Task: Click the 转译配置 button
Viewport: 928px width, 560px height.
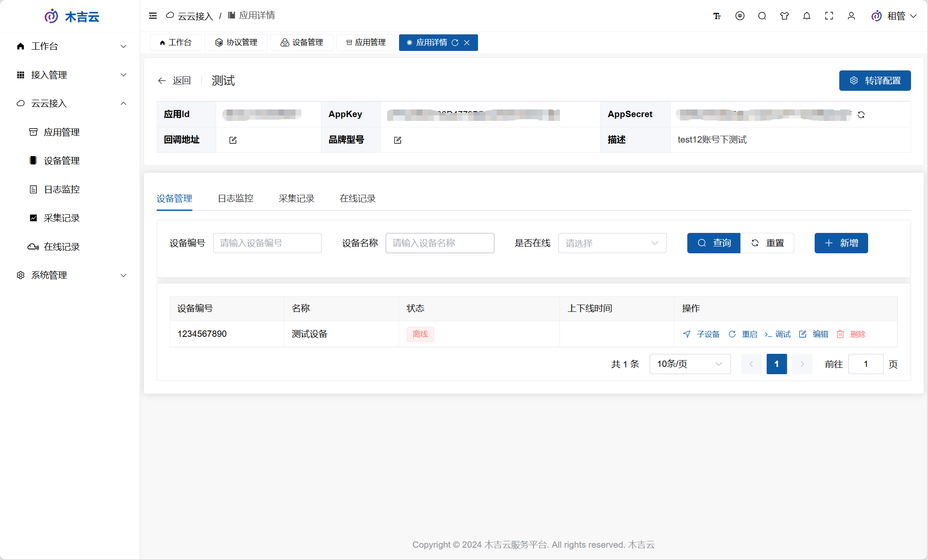Action: 875,81
